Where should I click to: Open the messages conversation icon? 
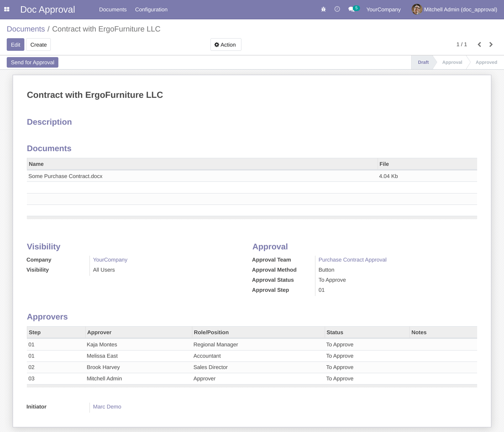click(351, 9)
